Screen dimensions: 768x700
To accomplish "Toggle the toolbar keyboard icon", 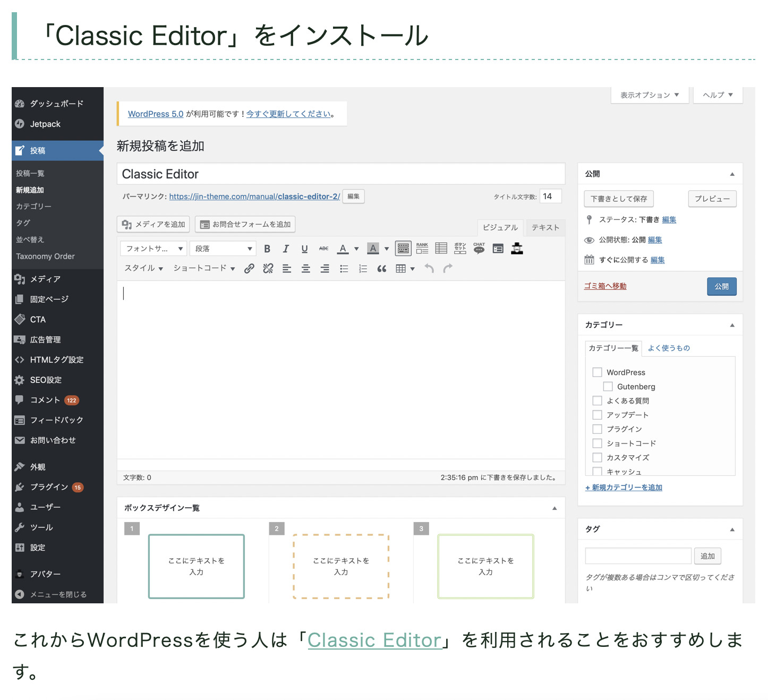I will 403,249.
